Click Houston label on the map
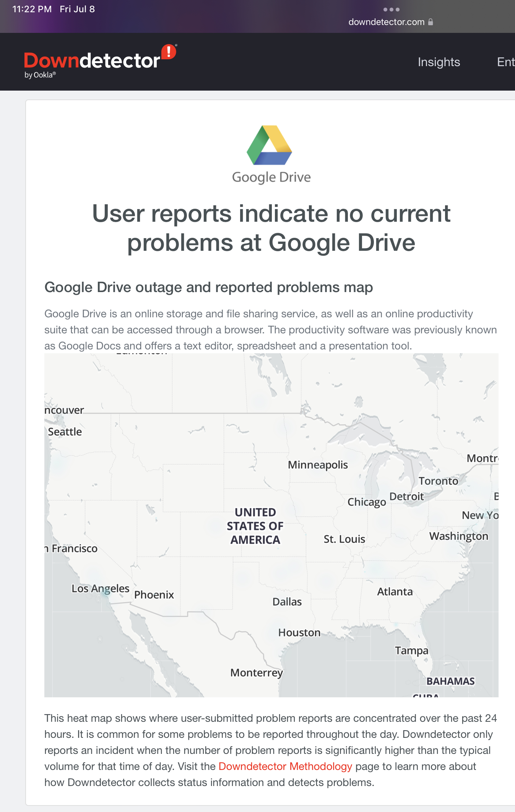This screenshot has height=812, width=515. tap(299, 633)
